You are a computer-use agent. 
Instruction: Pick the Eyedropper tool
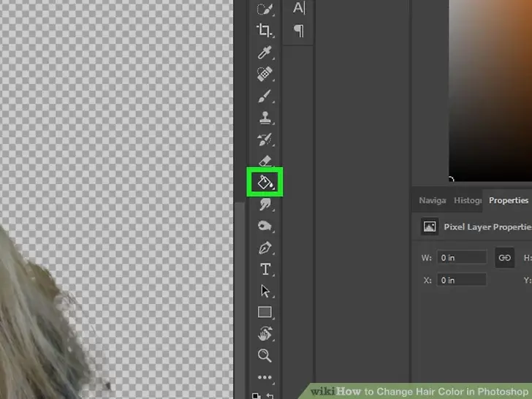265,53
